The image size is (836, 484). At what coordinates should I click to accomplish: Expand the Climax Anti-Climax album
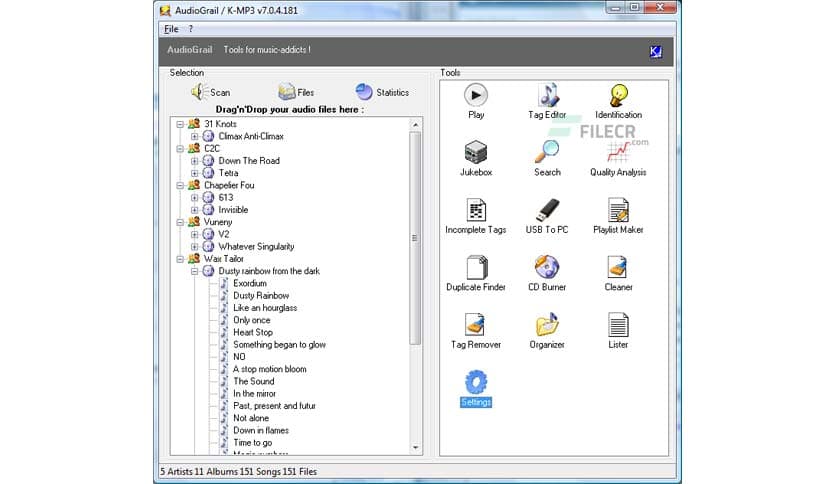pos(195,136)
